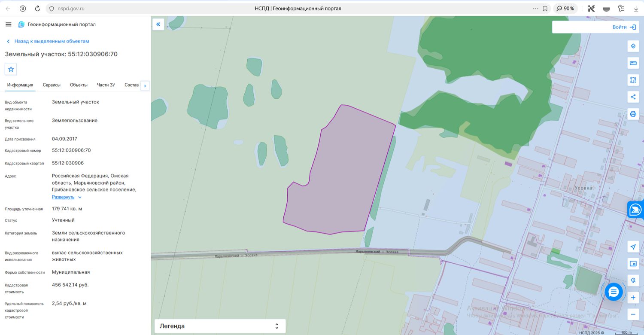Print the map with the printer icon
This screenshot has height=335, width=644.
click(633, 114)
